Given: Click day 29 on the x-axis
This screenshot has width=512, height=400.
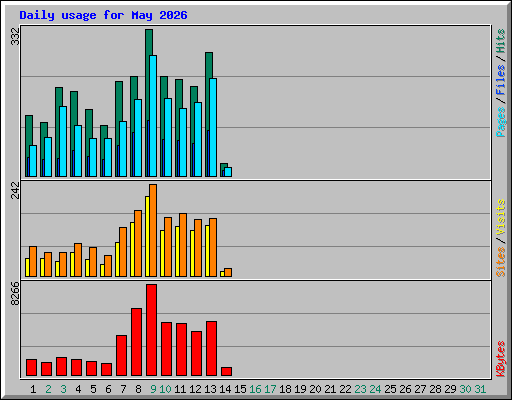Looking at the screenshot, I should click(x=450, y=389).
